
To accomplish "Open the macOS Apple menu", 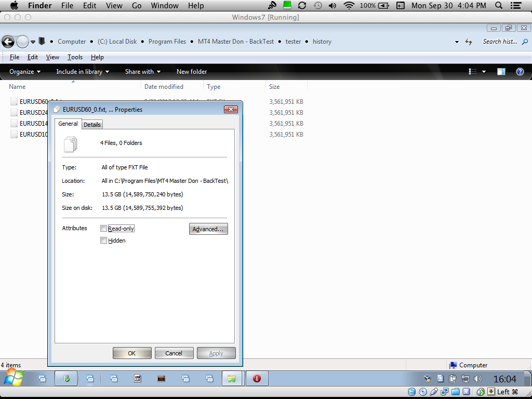I will click(14, 5).
